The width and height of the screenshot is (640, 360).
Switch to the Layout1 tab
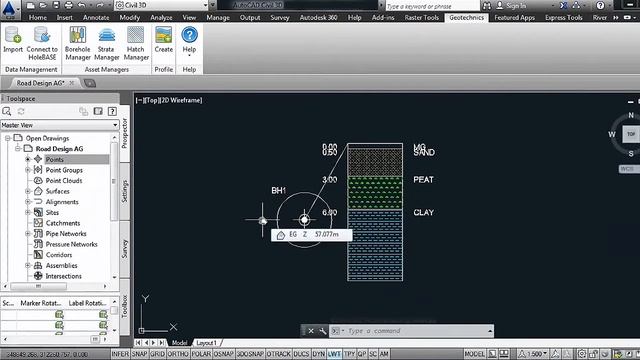(206, 343)
